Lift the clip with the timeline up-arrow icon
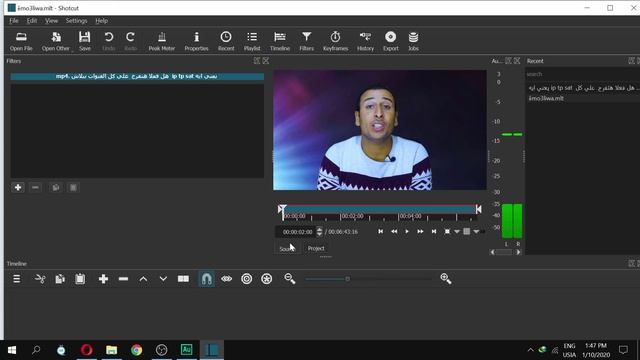 click(143, 279)
